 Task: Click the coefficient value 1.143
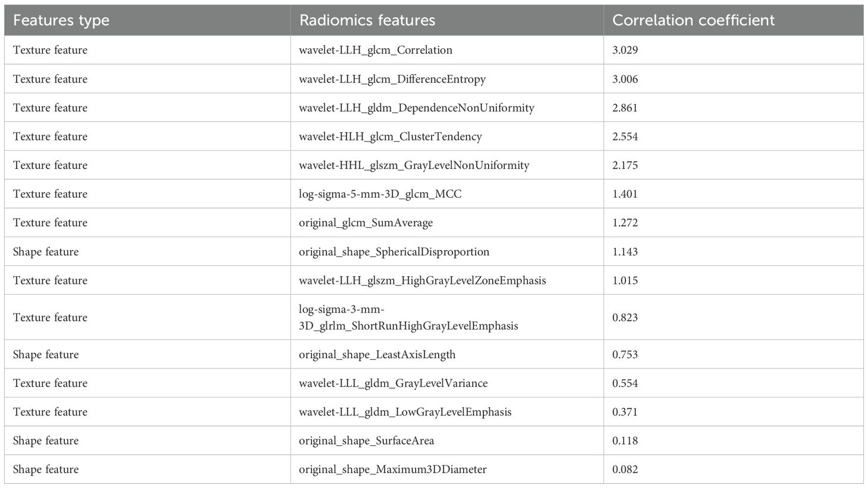[x=625, y=252]
